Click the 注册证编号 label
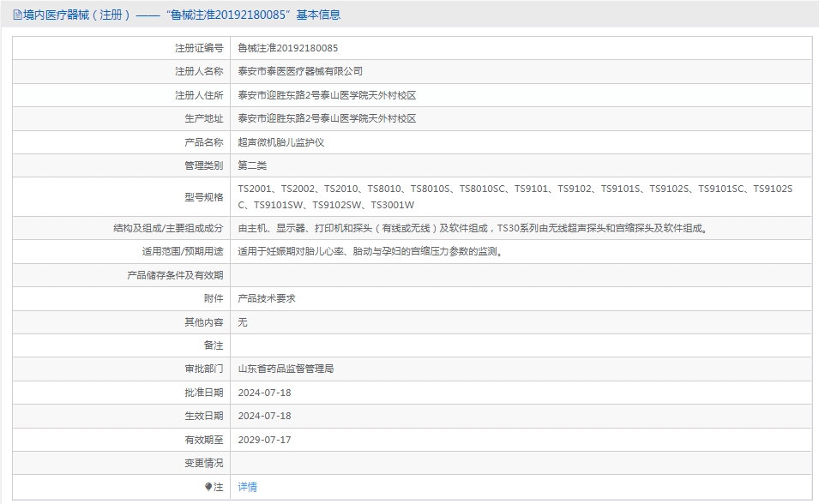 coord(199,48)
